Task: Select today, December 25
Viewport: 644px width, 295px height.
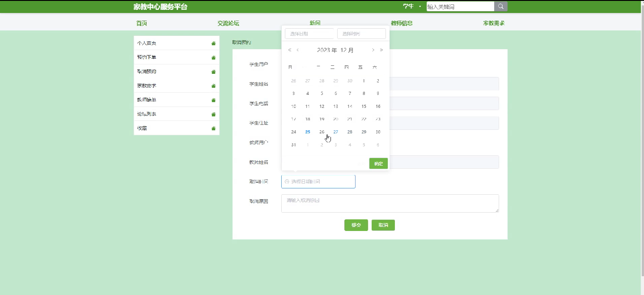Action: pos(308,132)
